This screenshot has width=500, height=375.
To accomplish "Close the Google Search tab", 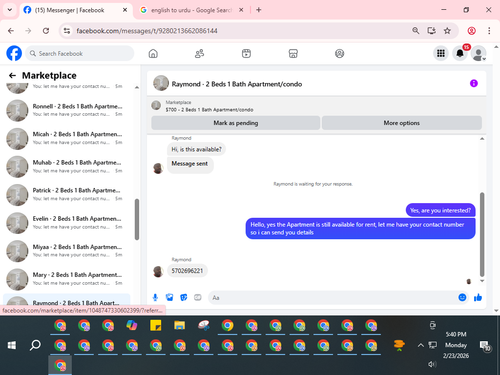I will point(241,10).
